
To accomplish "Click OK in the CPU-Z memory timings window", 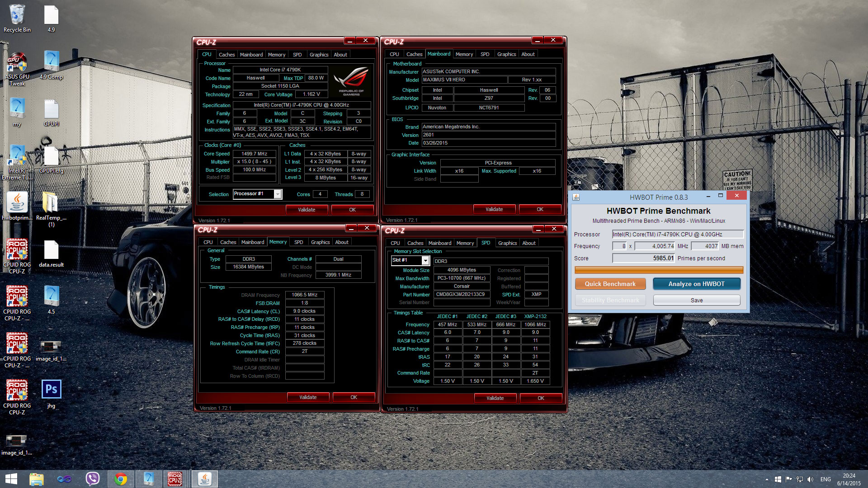I will pyautogui.click(x=354, y=397).
